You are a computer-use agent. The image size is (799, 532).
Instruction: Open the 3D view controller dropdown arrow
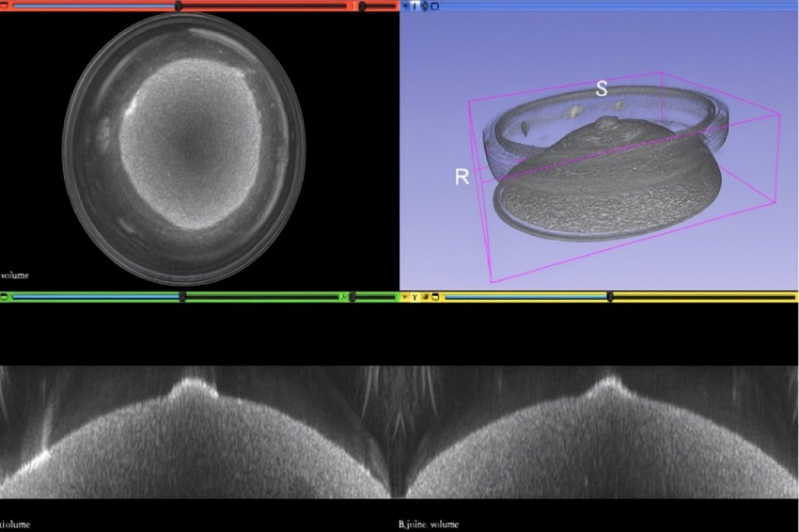tap(405, 6)
